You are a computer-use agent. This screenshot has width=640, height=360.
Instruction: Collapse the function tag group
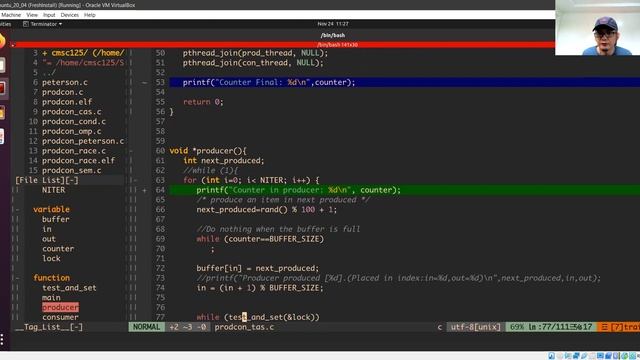(x=17, y=278)
